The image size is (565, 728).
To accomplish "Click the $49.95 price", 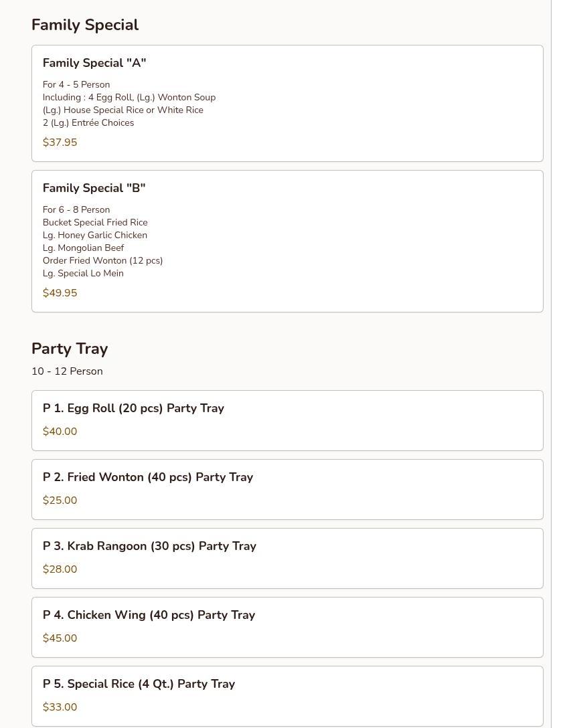I will (60, 293).
